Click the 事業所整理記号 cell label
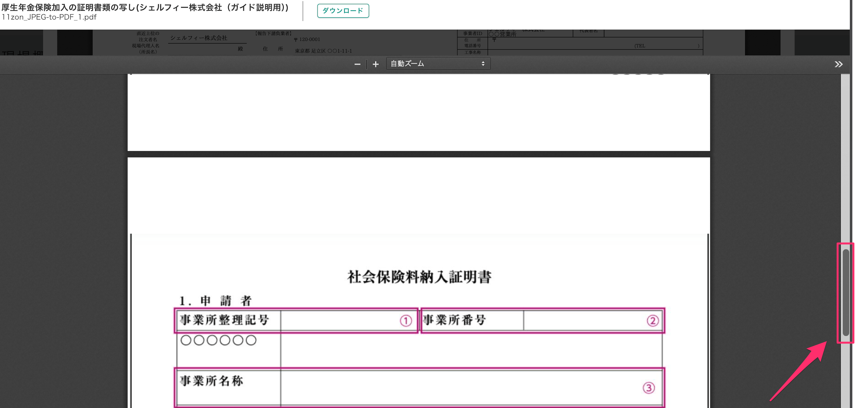The height and width of the screenshot is (408, 868). pyautogui.click(x=224, y=320)
